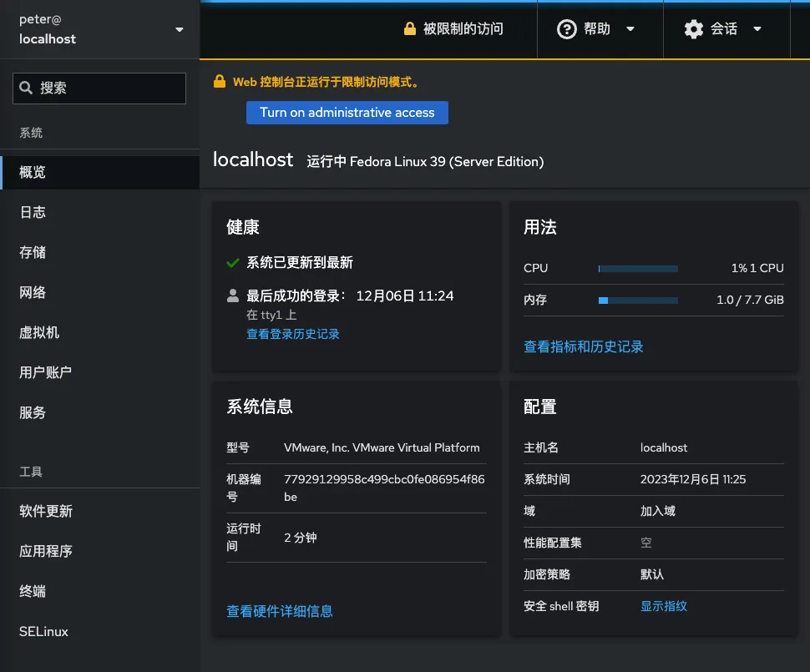Click 加入域 to join a domain
Image resolution: width=810 pixels, height=672 pixels.
[x=659, y=511]
